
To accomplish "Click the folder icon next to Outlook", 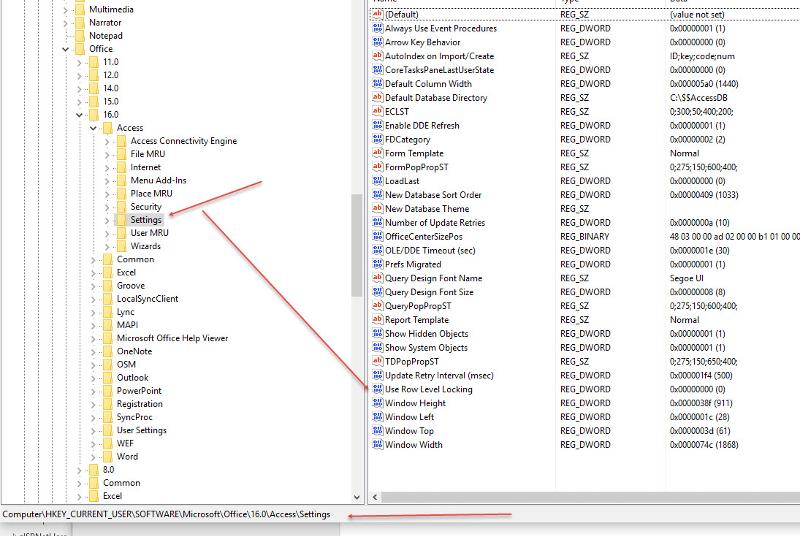I will click(107, 378).
